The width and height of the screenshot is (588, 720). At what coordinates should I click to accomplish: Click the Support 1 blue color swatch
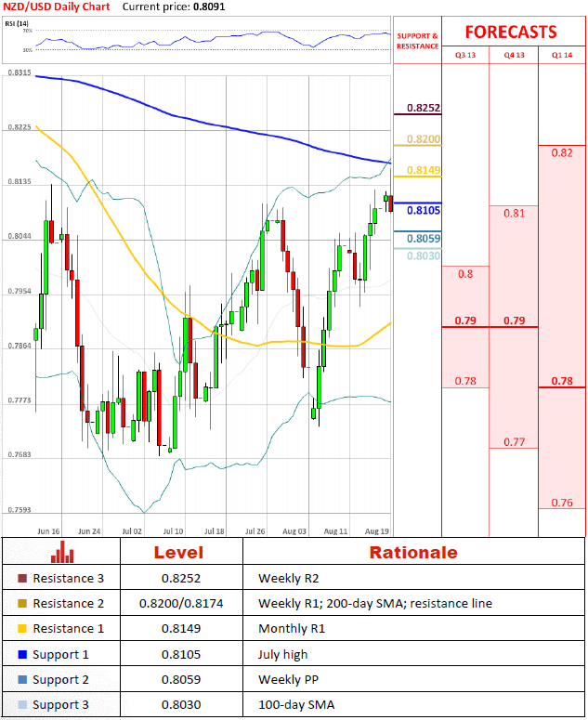pyautogui.click(x=22, y=654)
